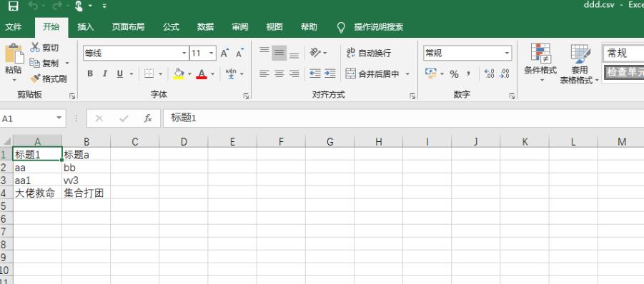Toggle align left
Screen dimensions: 644x284
click(264, 73)
